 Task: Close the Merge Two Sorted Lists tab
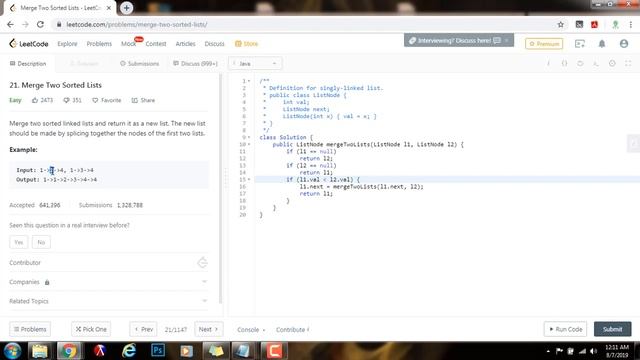pos(109,8)
